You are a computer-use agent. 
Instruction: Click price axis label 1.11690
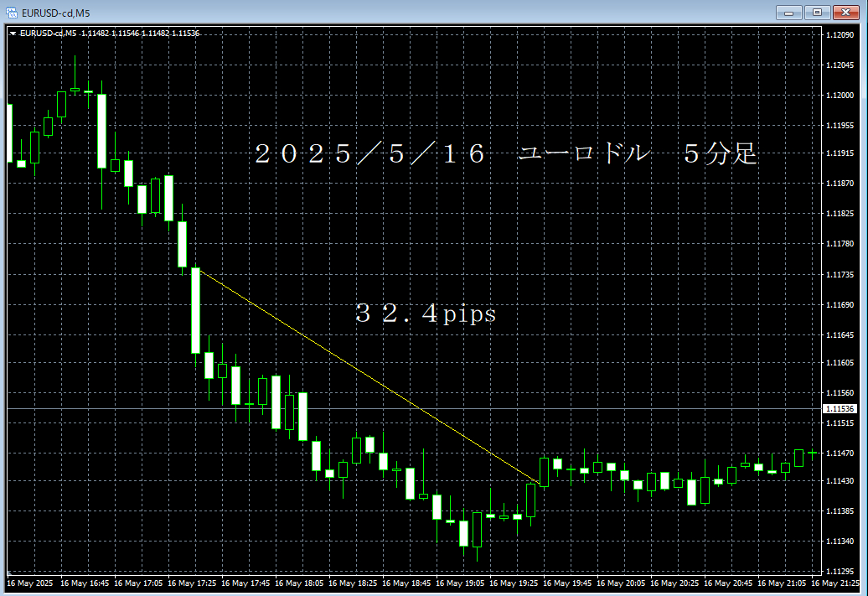coord(840,305)
